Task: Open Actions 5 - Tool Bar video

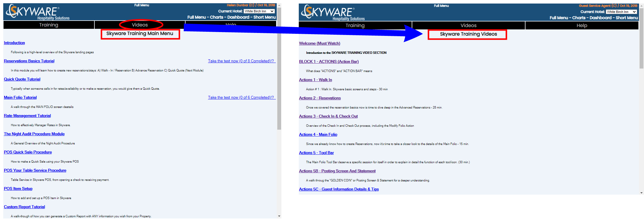Action: tap(316, 153)
